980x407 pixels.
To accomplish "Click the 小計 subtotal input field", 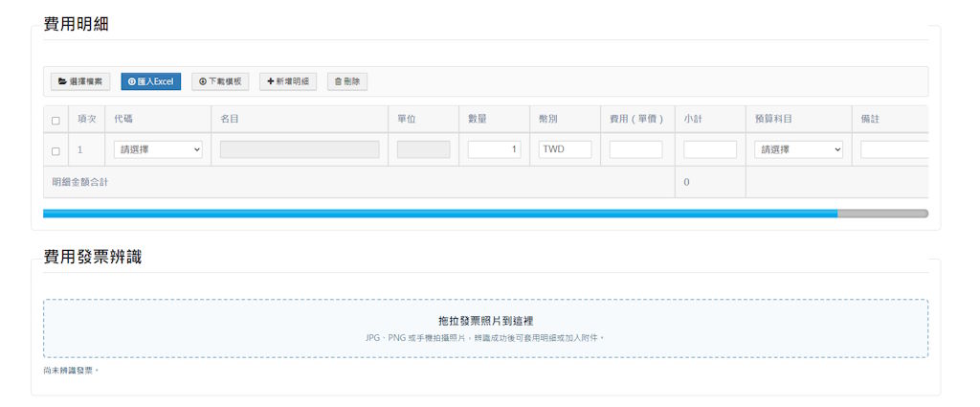I will point(710,149).
